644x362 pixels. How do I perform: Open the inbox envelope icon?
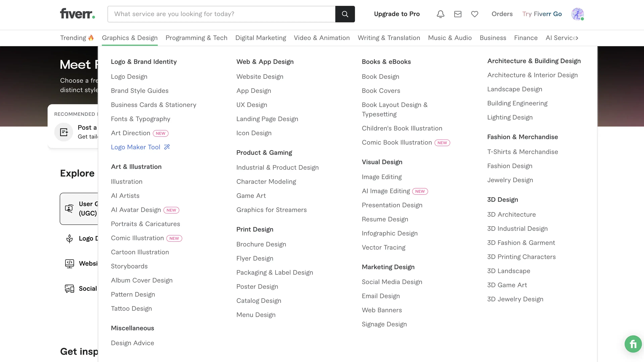click(x=458, y=14)
